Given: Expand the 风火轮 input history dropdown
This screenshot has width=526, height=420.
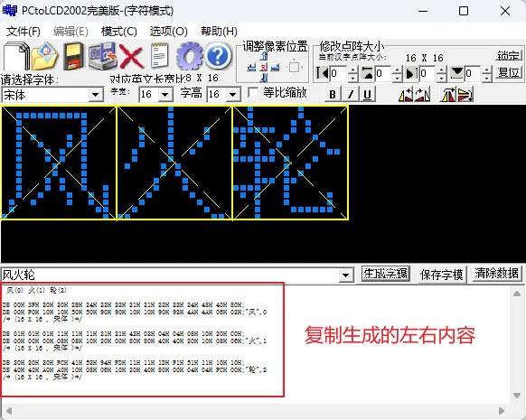Looking at the screenshot, I should point(345,275).
